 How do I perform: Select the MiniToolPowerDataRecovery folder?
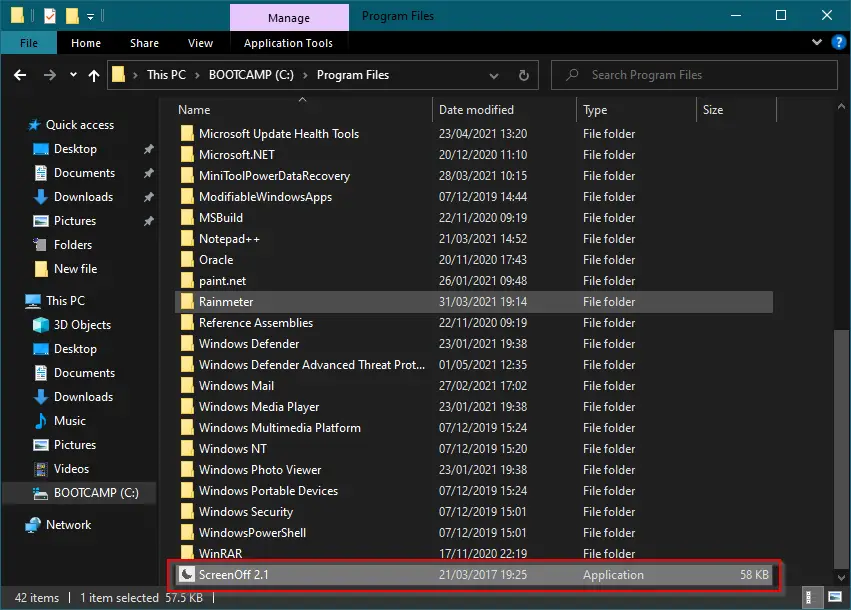pyautogui.click(x=474, y=176)
